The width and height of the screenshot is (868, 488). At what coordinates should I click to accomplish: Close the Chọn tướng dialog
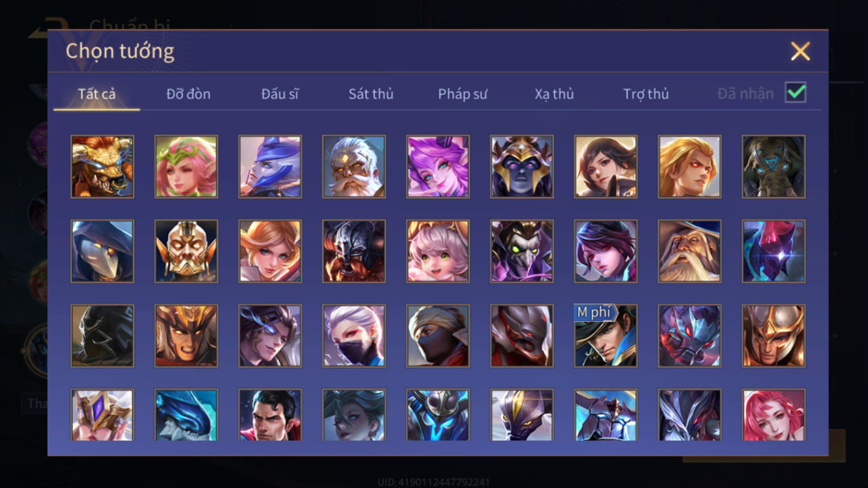pyautogui.click(x=800, y=51)
